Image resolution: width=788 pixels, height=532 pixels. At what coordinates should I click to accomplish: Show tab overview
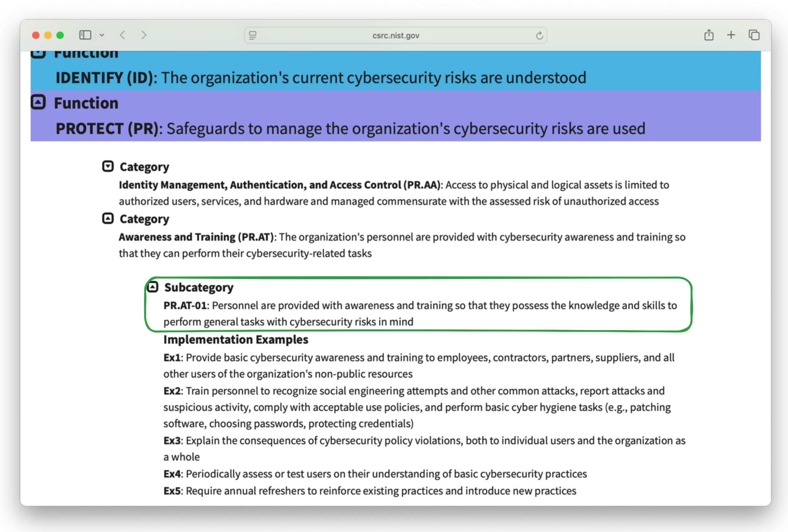point(754,35)
